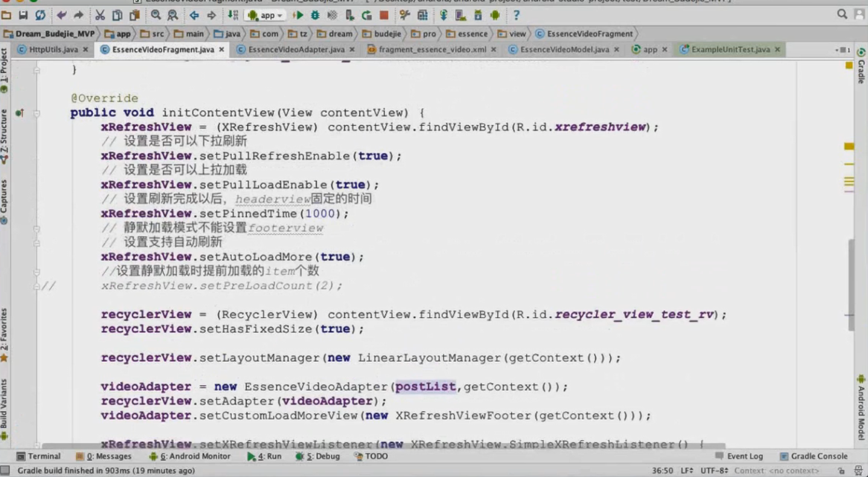The height and width of the screenshot is (477, 868).
Task: Toggle the Project tool window
Action: click(5, 72)
